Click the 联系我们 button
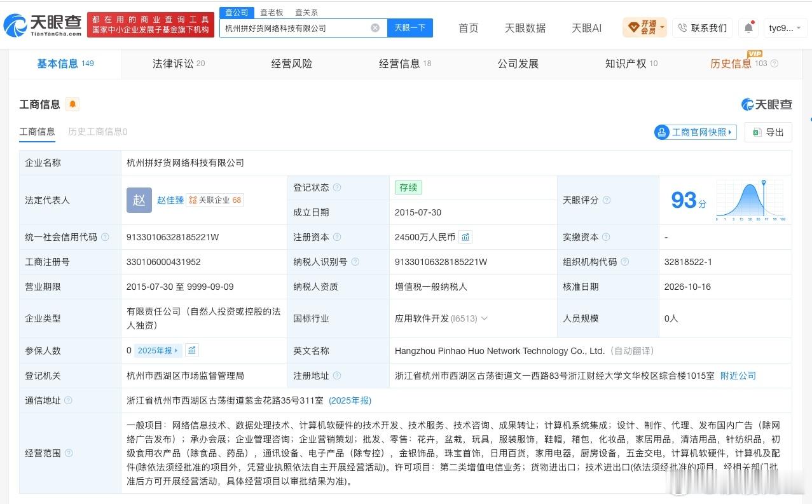The image size is (812, 504). 702,28
